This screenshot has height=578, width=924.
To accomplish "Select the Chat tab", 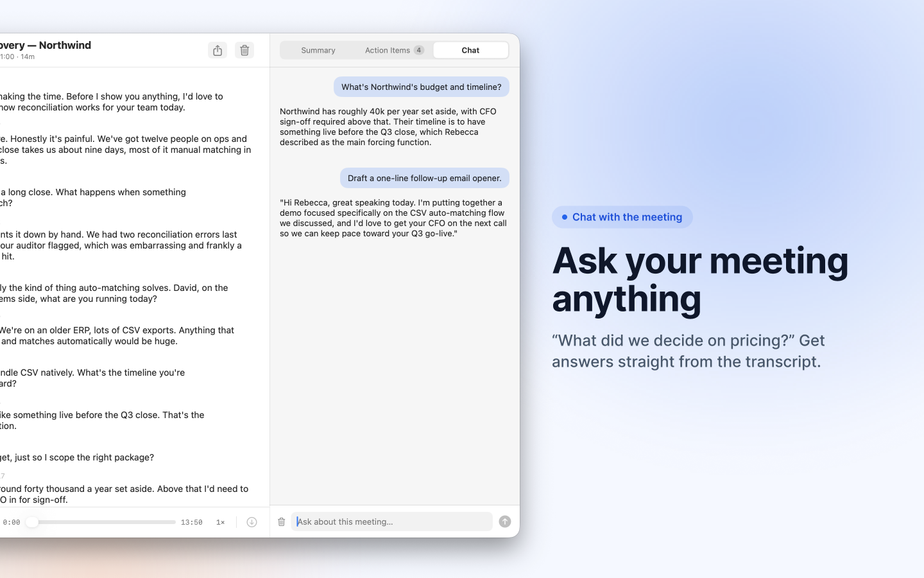I will (x=470, y=50).
